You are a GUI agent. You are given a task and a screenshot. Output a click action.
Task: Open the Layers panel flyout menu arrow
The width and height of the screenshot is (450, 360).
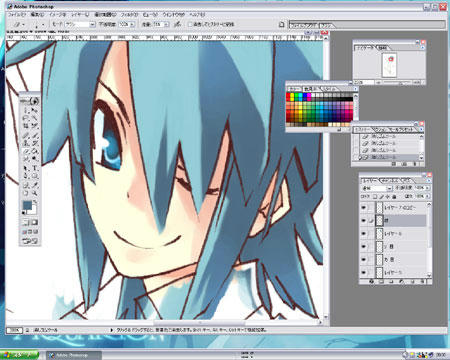tap(429, 181)
